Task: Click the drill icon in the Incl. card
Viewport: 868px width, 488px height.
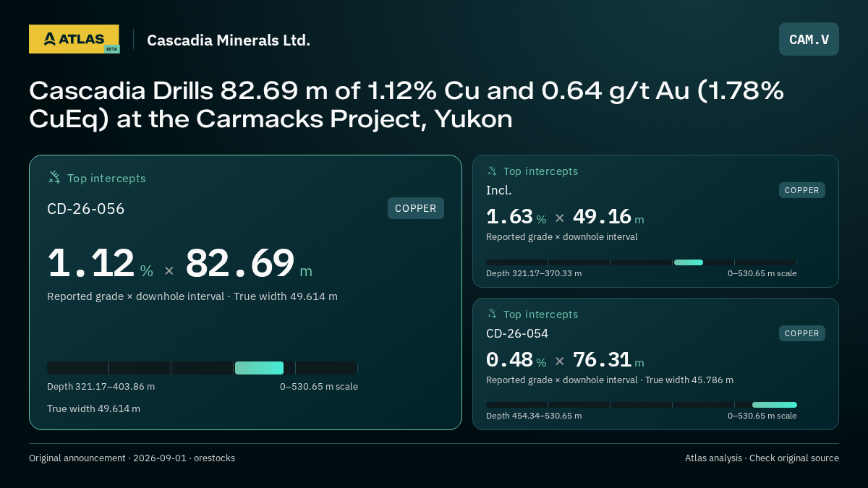Action: (x=492, y=171)
